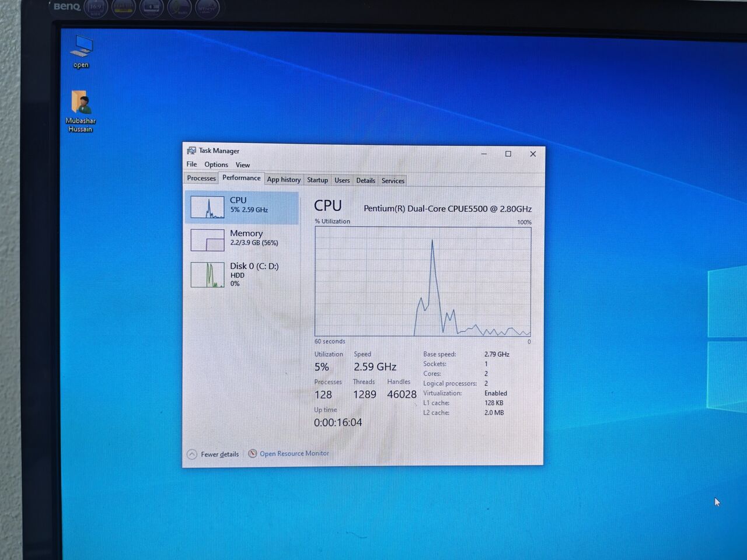Click the 46028 handles count
The image size is (747, 560).
click(x=402, y=394)
